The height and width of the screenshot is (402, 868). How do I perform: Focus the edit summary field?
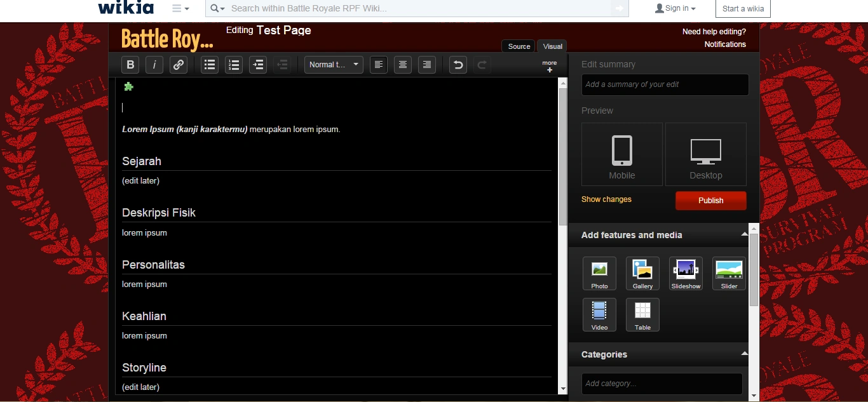665,84
